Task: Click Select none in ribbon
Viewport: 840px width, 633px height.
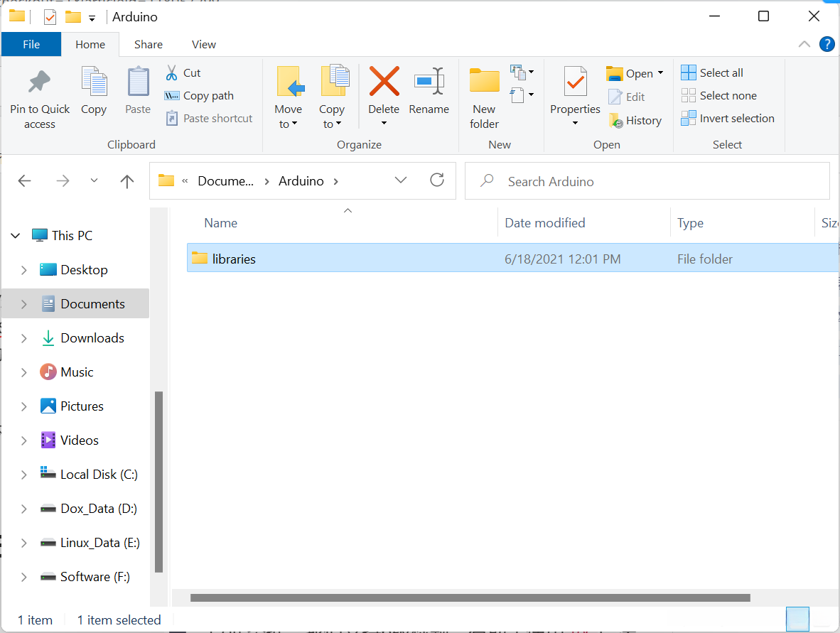Action: click(x=719, y=95)
